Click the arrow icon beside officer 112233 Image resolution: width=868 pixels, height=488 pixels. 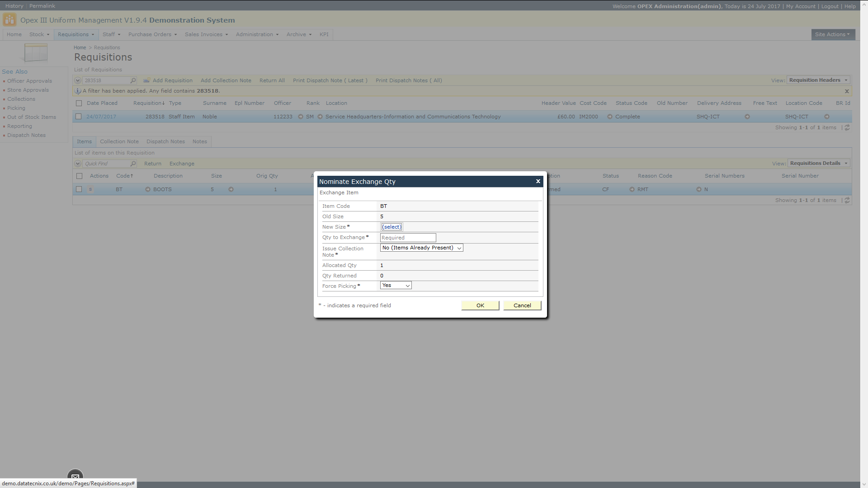(x=301, y=117)
